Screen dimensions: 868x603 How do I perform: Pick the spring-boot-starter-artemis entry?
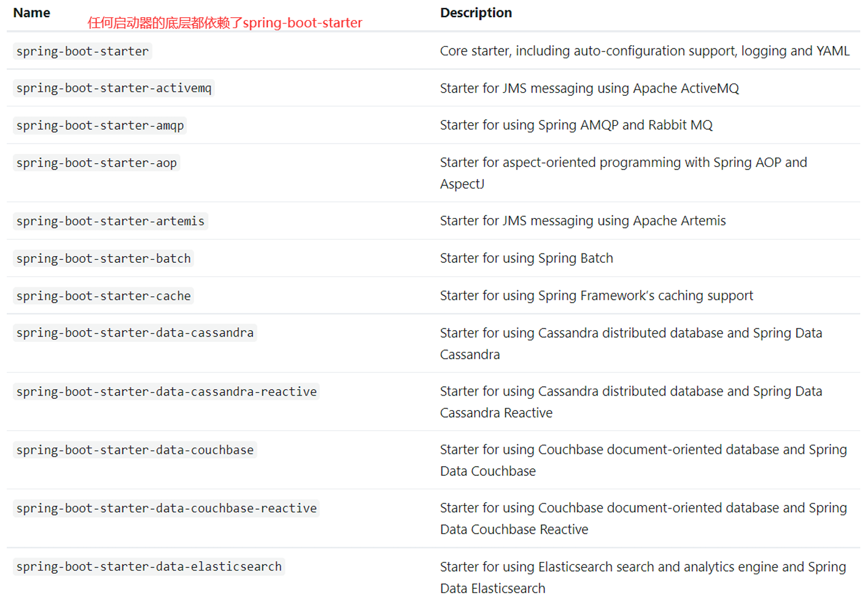pyautogui.click(x=110, y=221)
